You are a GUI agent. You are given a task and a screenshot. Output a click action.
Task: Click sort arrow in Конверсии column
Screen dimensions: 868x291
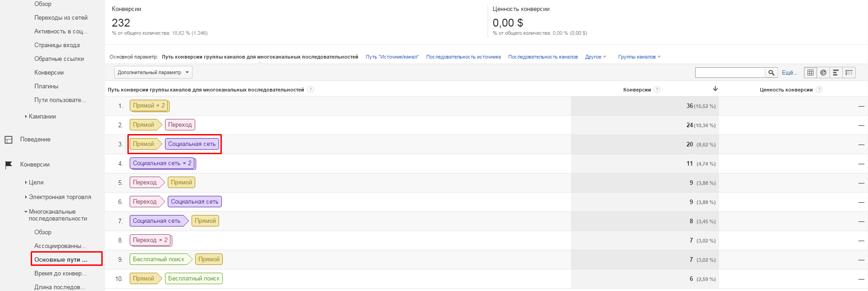pyautogui.click(x=715, y=89)
